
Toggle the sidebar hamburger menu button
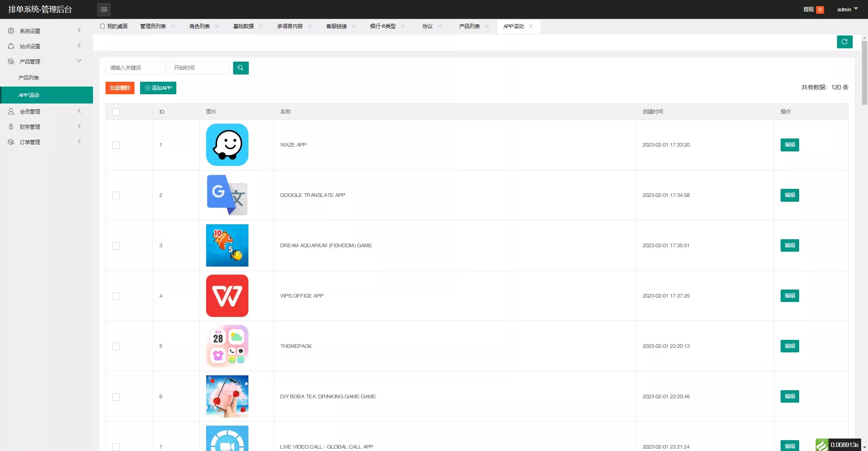pyautogui.click(x=104, y=10)
